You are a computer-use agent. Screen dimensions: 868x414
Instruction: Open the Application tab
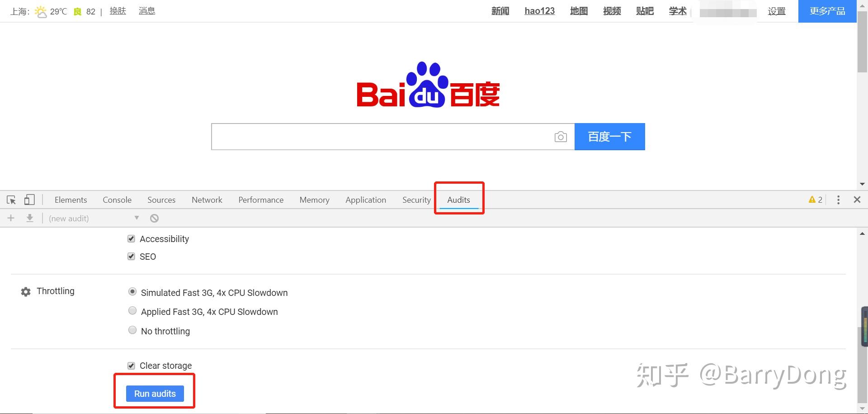366,200
